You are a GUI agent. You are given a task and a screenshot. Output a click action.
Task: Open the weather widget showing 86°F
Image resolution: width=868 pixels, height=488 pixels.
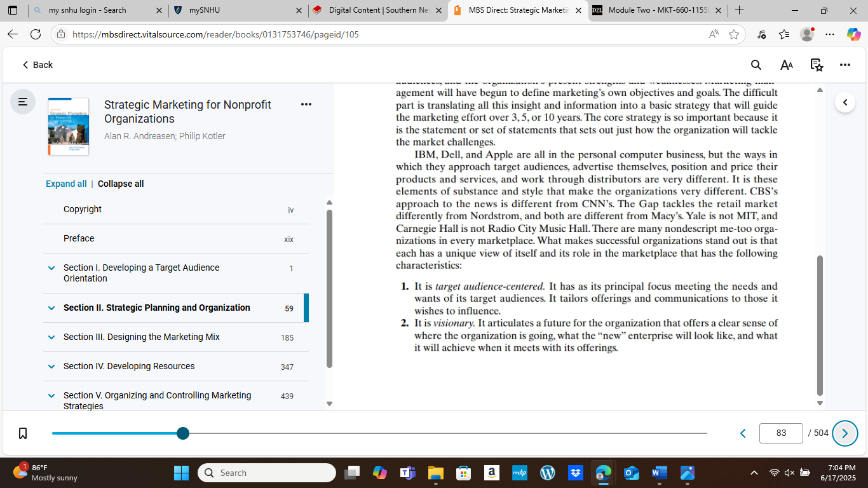click(46, 473)
